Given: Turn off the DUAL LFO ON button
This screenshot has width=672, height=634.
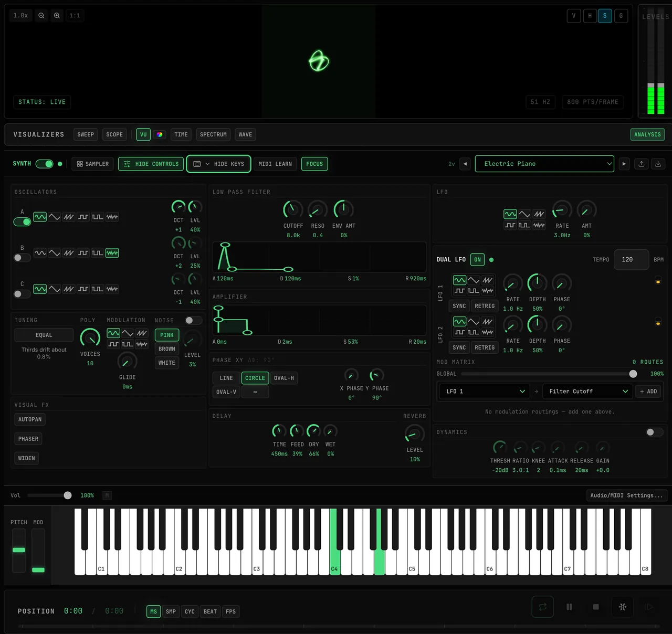Looking at the screenshot, I should [477, 260].
